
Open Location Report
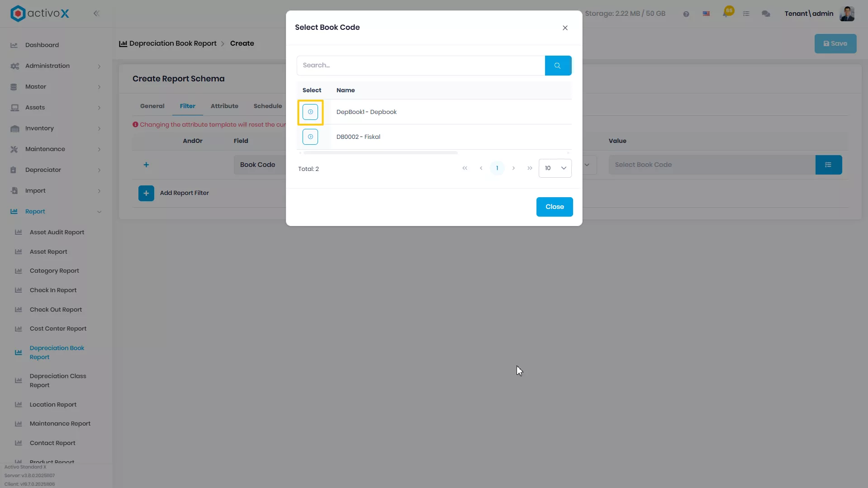click(53, 405)
